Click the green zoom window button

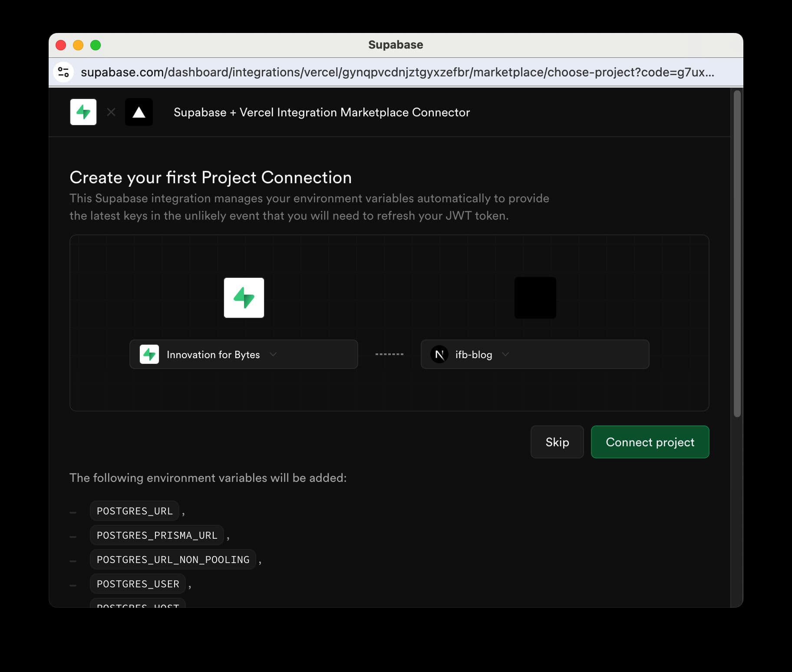[x=96, y=45]
